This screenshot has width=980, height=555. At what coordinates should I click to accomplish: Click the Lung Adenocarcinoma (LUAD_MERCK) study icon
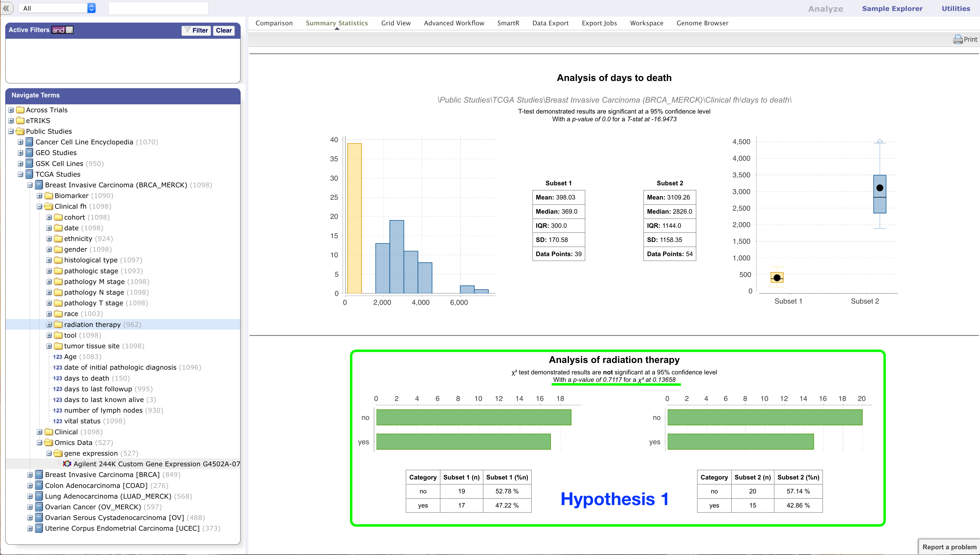pyautogui.click(x=39, y=496)
